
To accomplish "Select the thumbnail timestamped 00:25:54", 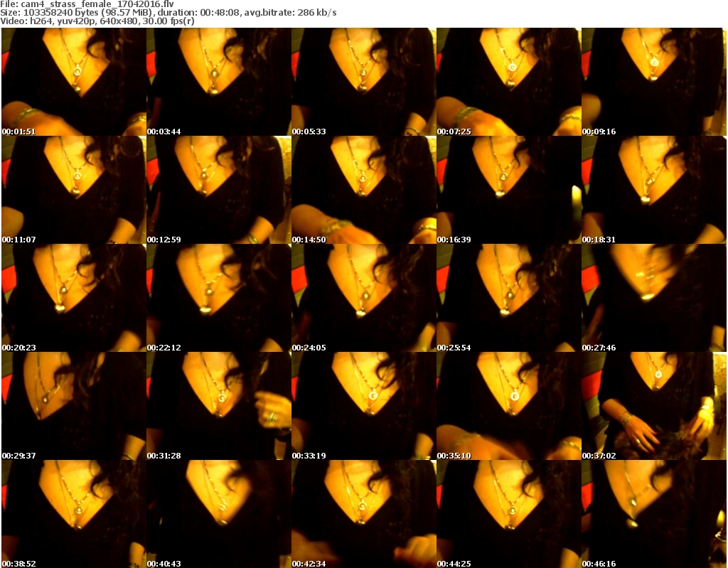I will point(509,298).
